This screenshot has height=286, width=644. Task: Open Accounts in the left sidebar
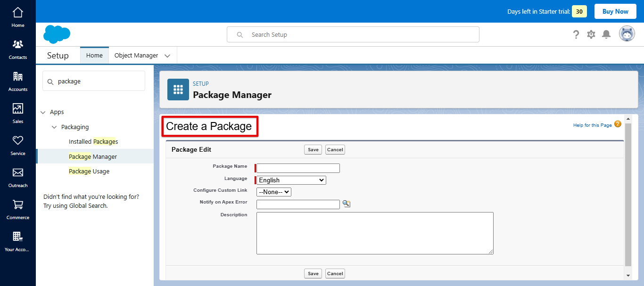[x=18, y=81]
